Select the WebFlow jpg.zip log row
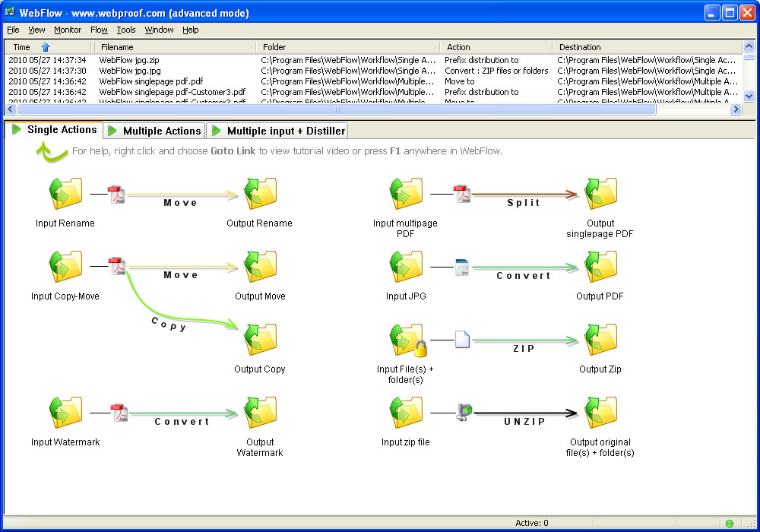Image resolution: width=760 pixels, height=532 pixels. (x=129, y=60)
